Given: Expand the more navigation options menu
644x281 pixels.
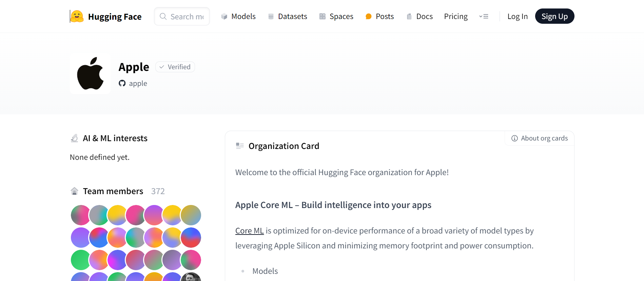Looking at the screenshot, I should coord(484,16).
